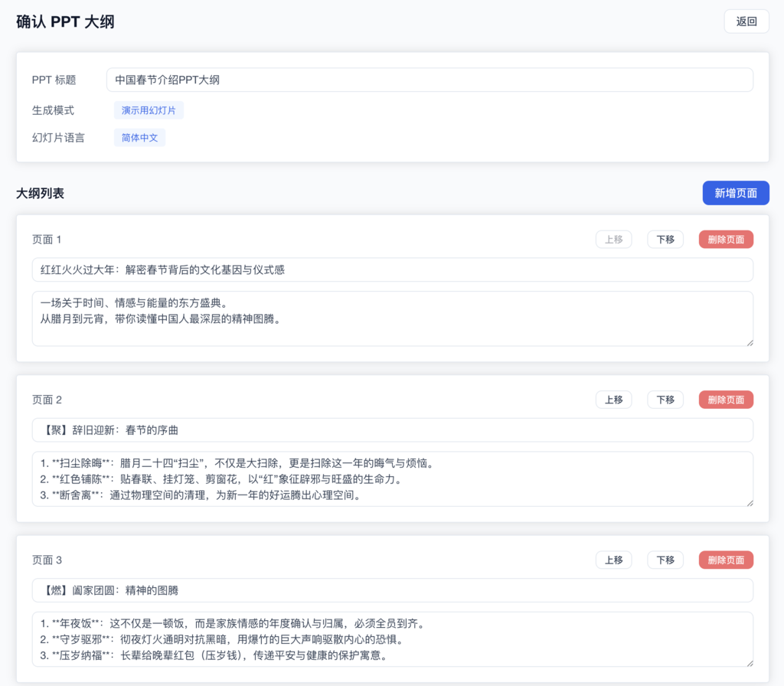Image resolution: width=784 pixels, height=686 pixels.
Task: Click the 阖家团圆 title field of 页面 3
Action: pyautogui.click(x=392, y=590)
